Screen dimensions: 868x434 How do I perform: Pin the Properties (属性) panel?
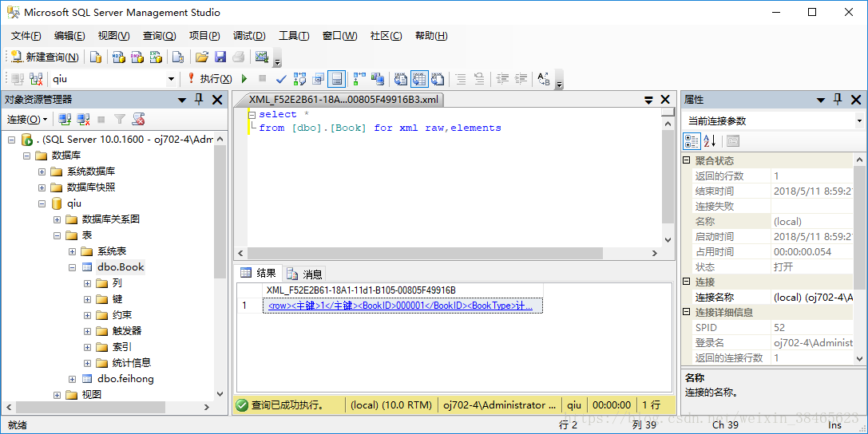tap(838, 100)
